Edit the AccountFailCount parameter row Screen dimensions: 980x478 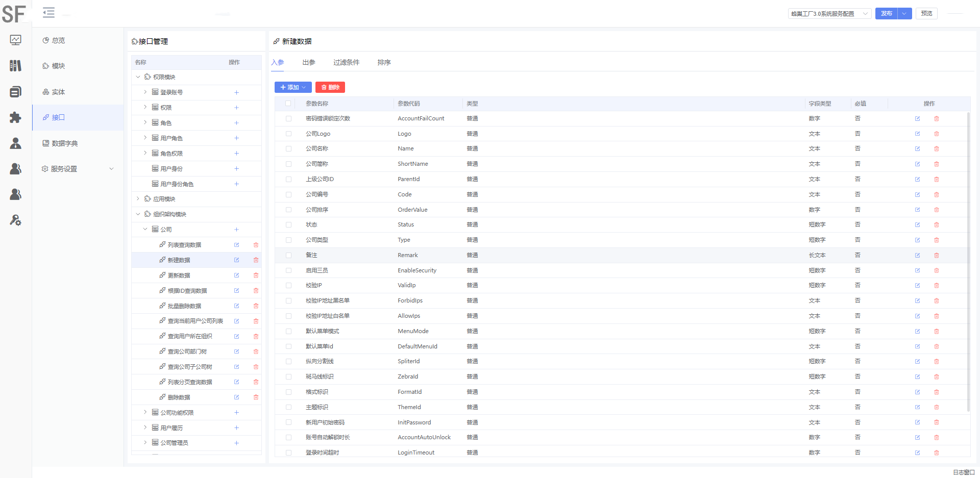tap(917, 119)
